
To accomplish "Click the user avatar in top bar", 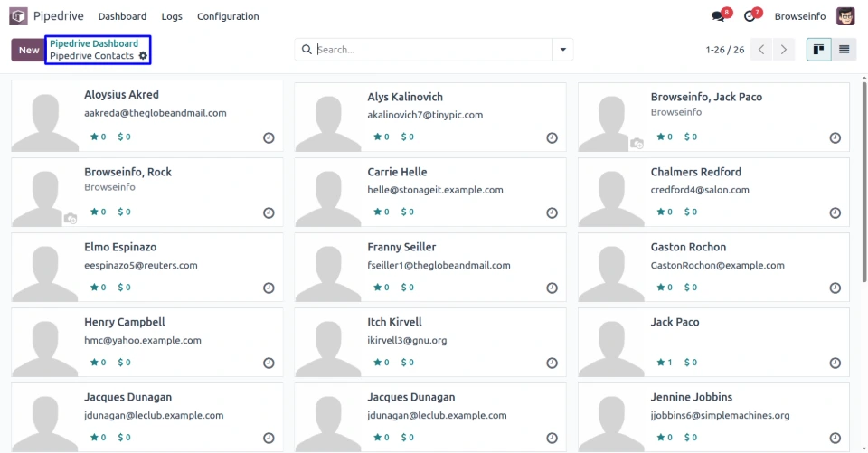I will [x=845, y=16].
